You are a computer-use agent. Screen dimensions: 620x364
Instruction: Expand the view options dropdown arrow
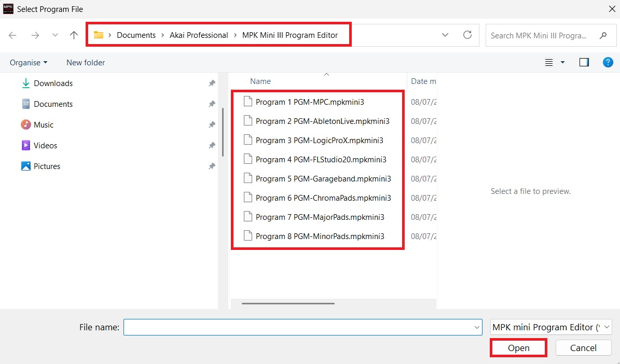(x=562, y=62)
